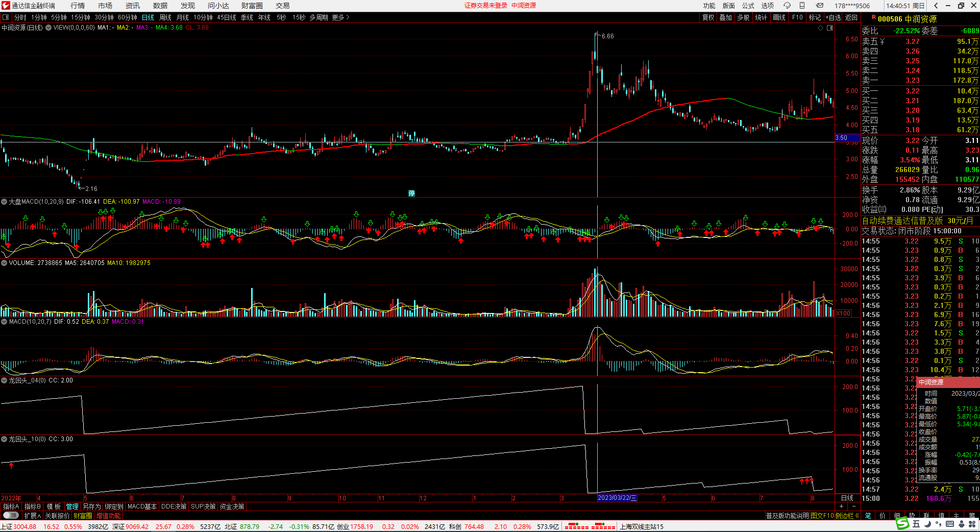Click the user avatar icon in input bar
The image size is (980, 532).
[961, 524]
